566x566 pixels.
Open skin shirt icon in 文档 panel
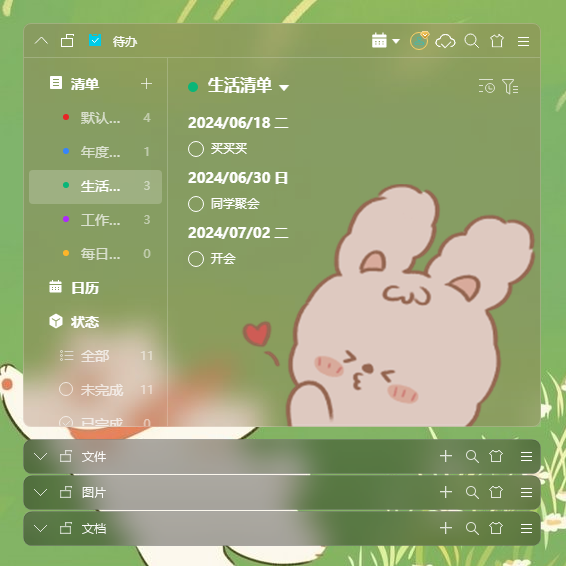point(496,528)
